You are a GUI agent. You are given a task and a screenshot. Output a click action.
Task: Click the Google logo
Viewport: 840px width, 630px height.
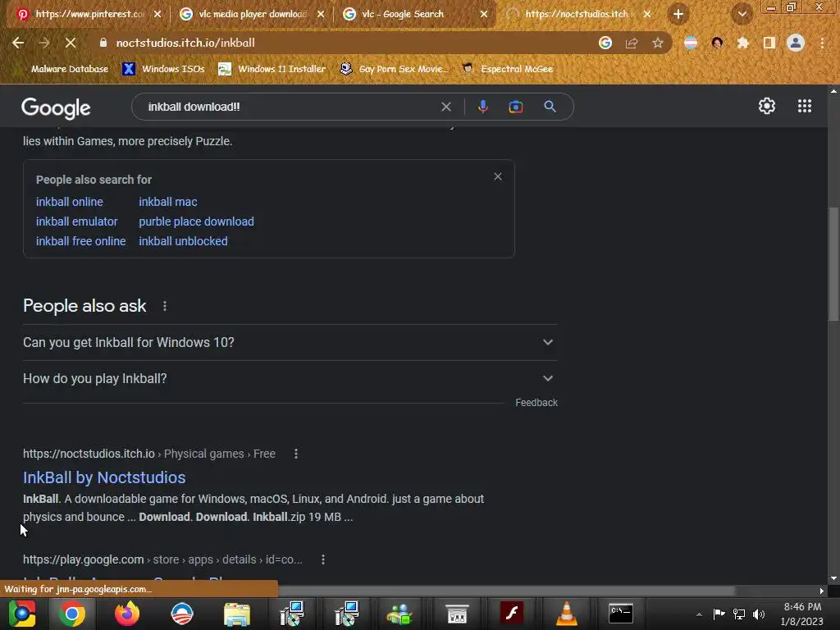pyautogui.click(x=56, y=107)
